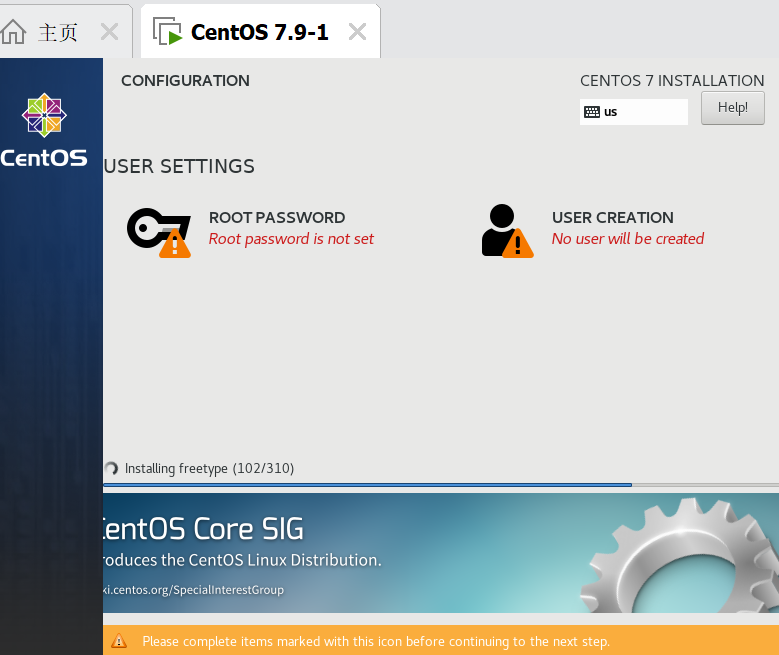Click the 'Please complete items' warning message
779x655 pixels.
tap(376, 642)
